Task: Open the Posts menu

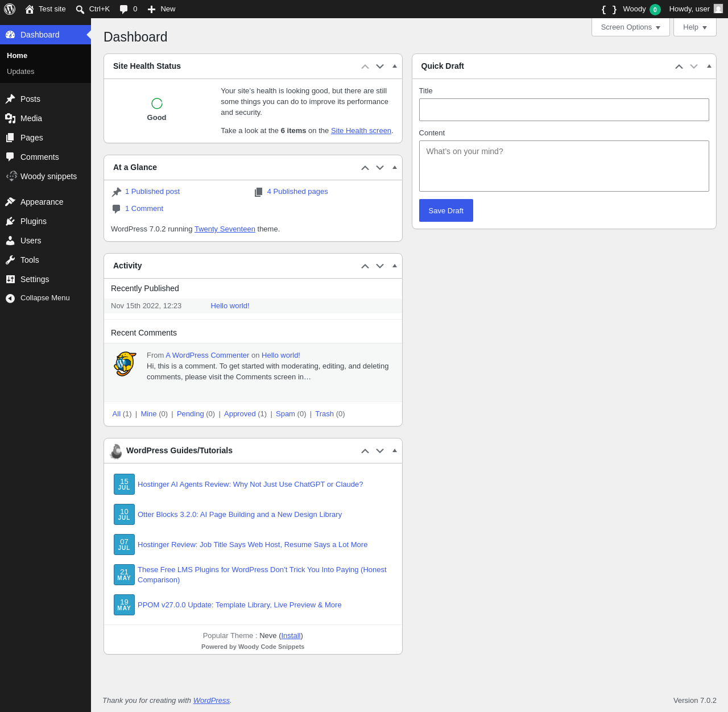Action: [x=45, y=99]
